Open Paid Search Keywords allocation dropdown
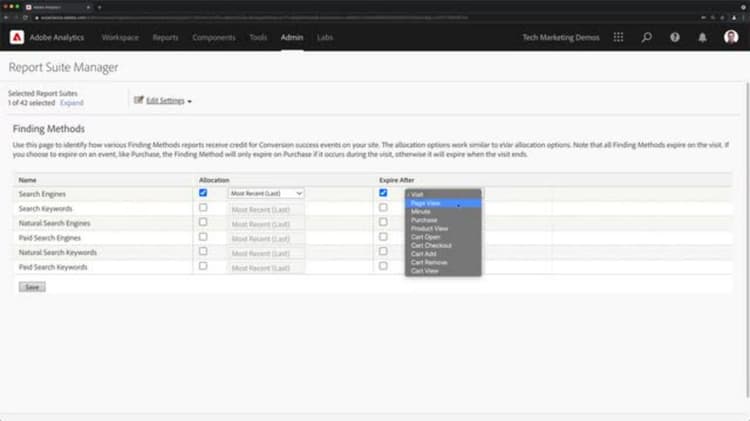Image resolution: width=750 pixels, height=421 pixels. [x=266, y=268]
